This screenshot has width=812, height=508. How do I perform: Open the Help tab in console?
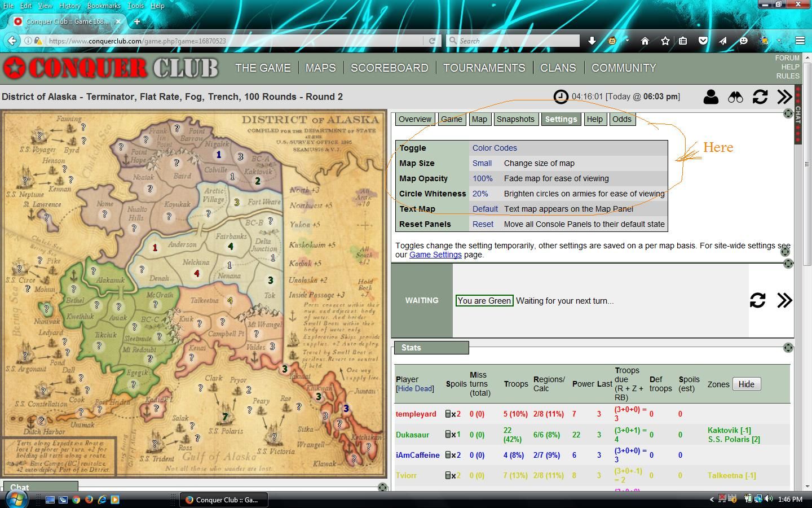click(x=594, y=119)
